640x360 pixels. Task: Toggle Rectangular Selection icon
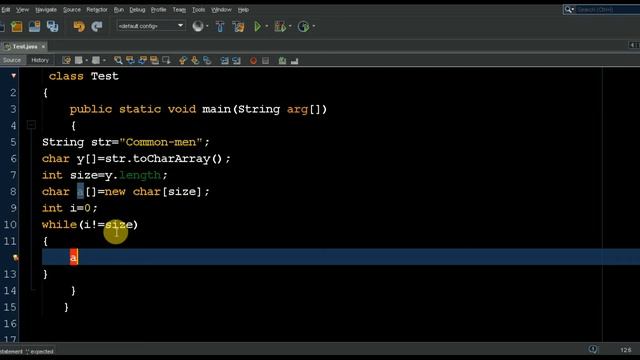tap(166, 61)
